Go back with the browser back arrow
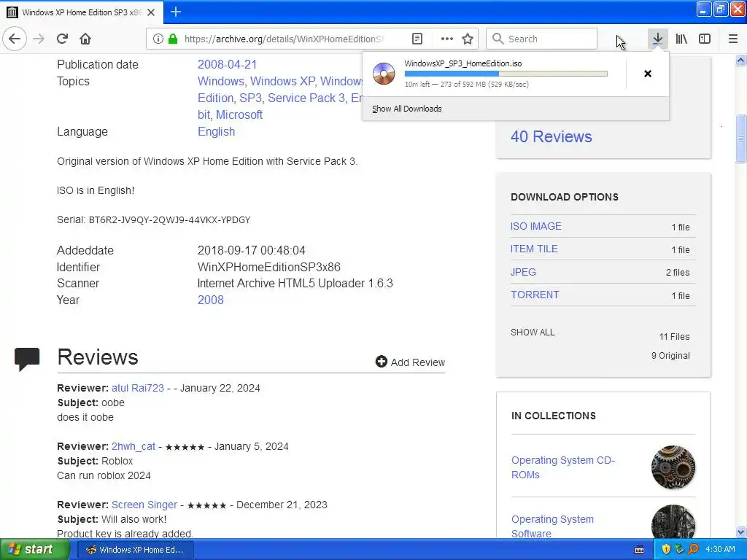The image size is (747, 560). (15, 39)
